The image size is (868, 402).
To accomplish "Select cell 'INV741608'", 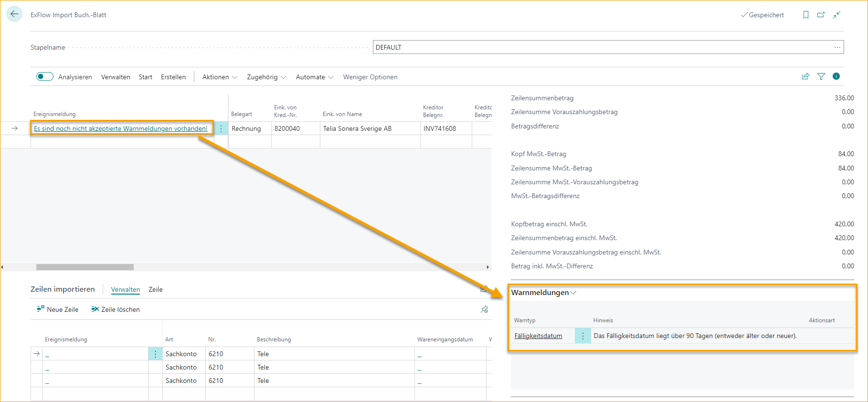I will tap(446, 128).
